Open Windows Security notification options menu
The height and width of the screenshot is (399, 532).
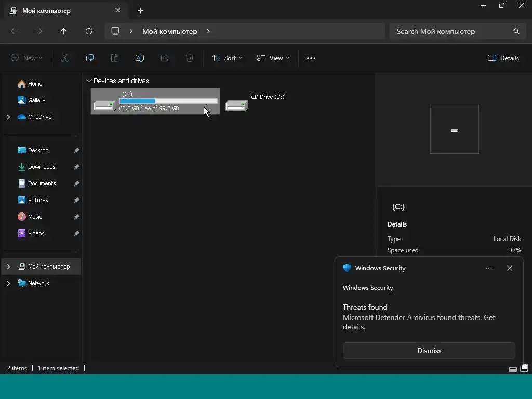coord(488,268)
